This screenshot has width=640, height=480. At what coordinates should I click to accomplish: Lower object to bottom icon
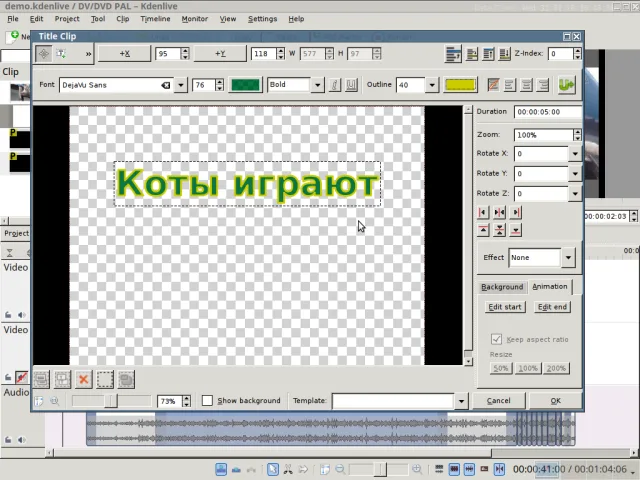point(504,54)
